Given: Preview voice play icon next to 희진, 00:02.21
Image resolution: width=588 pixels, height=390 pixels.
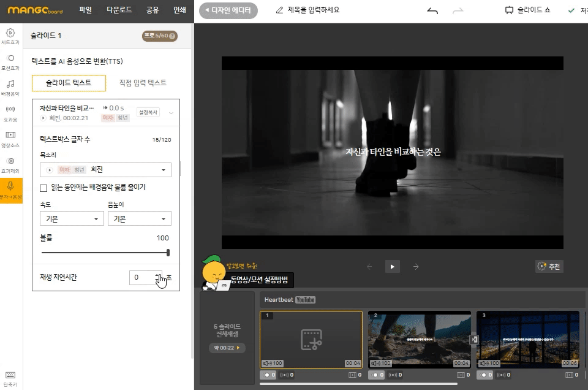Looking at the screenshot, I should tap(43, 118).
